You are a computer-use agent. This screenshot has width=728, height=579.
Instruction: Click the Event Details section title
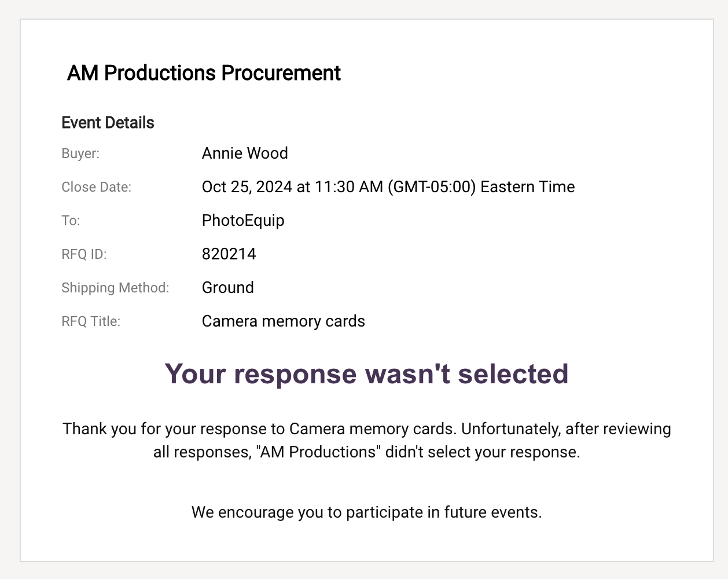108,123
